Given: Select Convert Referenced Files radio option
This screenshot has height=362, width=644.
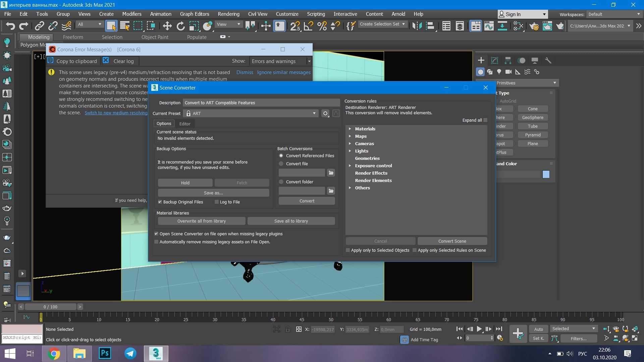Looking at the screenshot, I should click(x=281, y=156).
